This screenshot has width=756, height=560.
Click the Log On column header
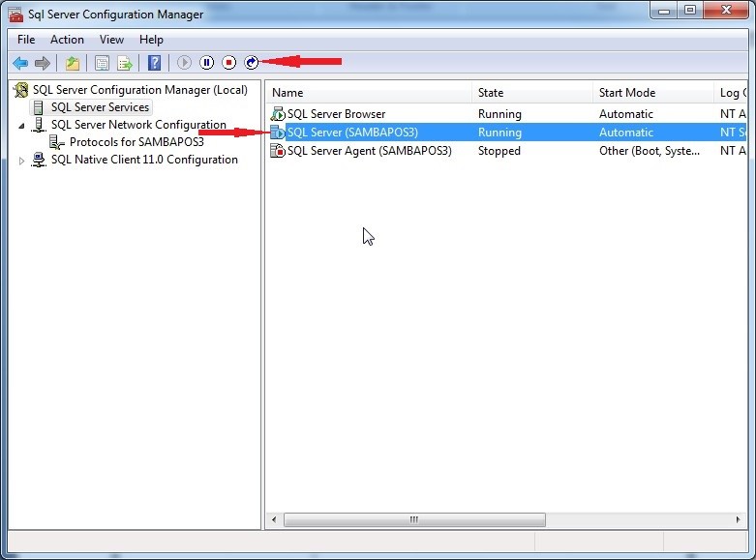731,93
